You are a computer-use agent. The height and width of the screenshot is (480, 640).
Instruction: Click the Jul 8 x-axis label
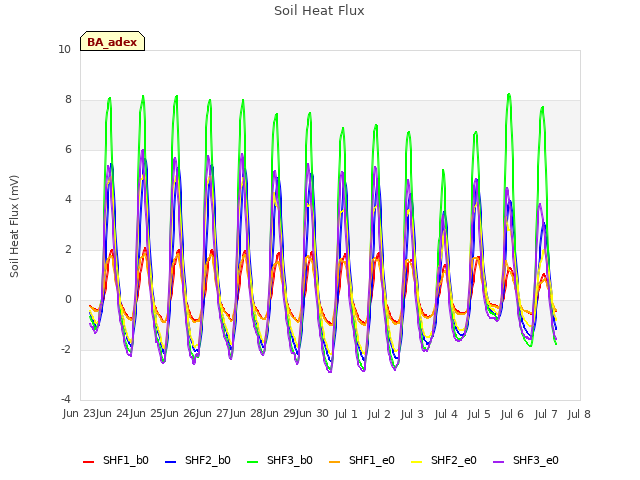click(579, 414)
